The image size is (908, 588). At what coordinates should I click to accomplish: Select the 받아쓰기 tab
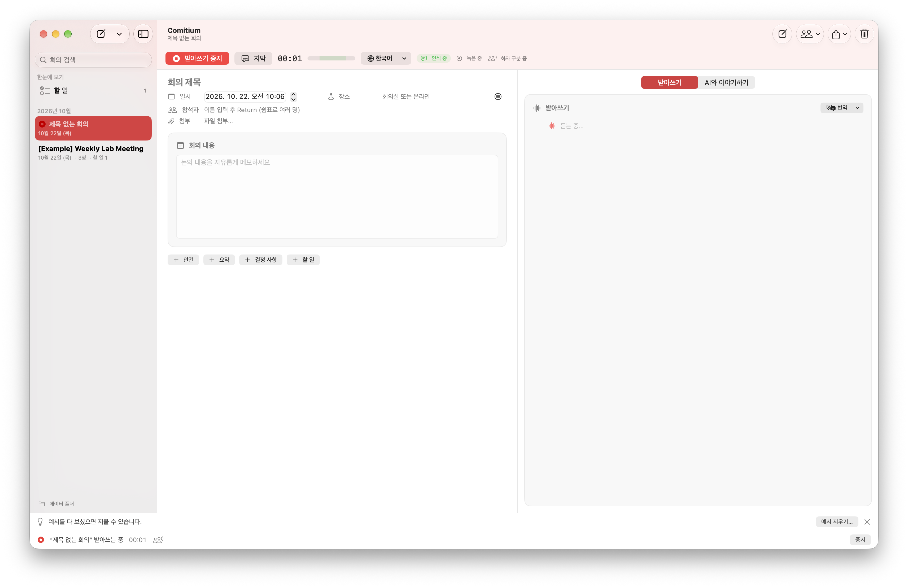click(669, 82)
